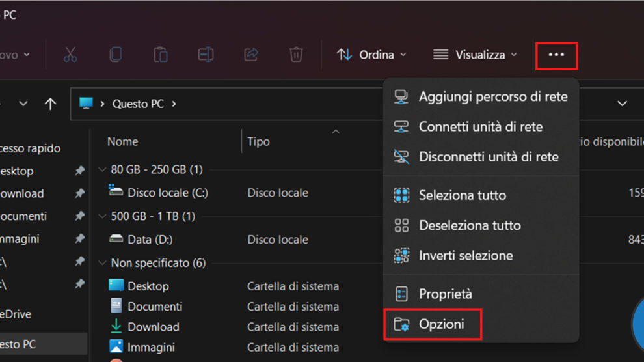Collapse the Non specificato group

[102, 263]
